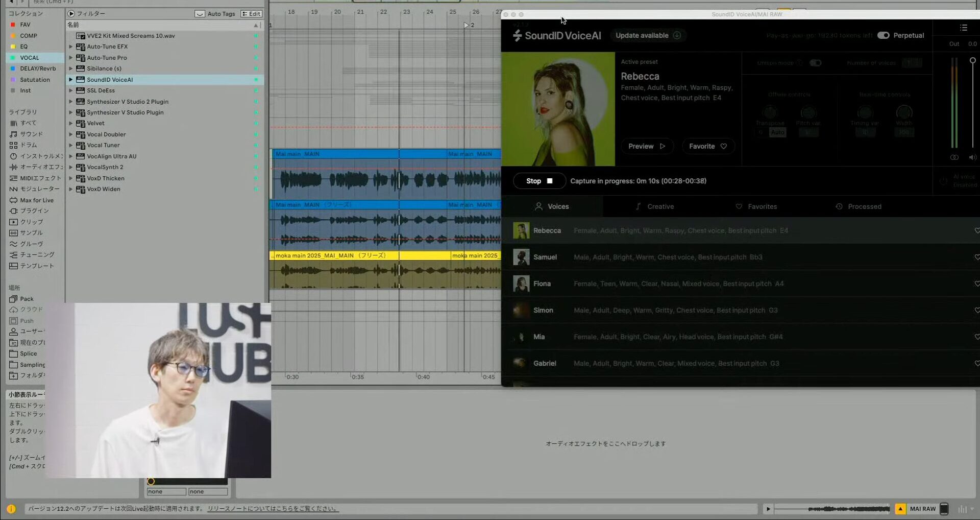Stop the capture in progress

[x=539, y=181]
